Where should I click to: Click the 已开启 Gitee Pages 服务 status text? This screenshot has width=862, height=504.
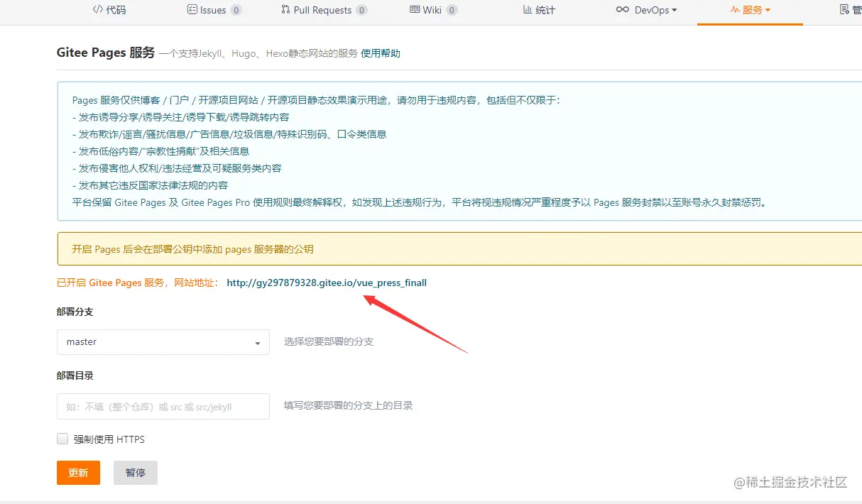[x=138, y=283]
